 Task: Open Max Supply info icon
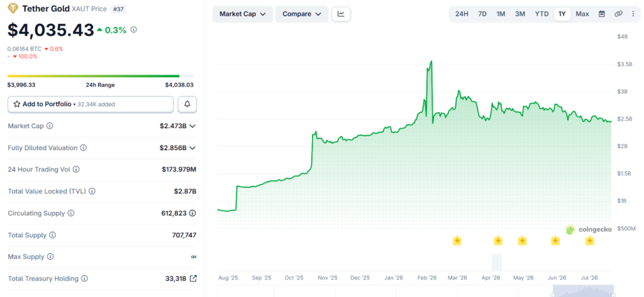(x=50, y=257)
